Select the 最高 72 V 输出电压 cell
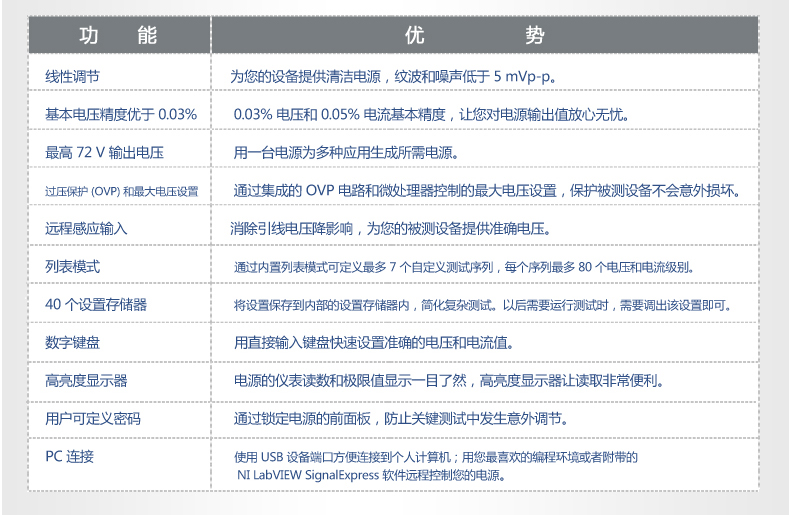The height and width of the screenshot is (515, 790). 104,153
